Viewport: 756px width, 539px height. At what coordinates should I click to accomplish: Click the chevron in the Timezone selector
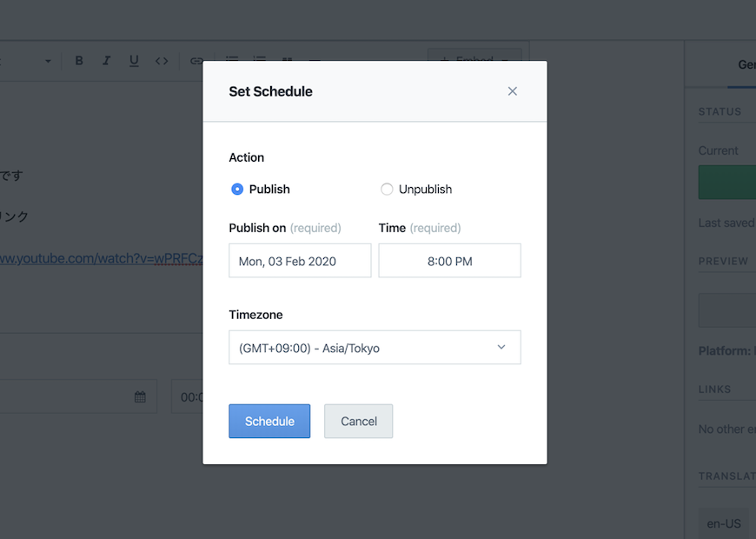coord(501,347)
